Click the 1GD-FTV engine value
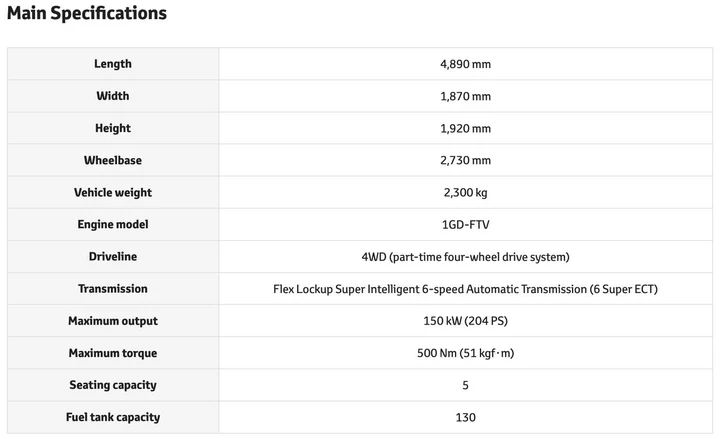 [465, 225]
